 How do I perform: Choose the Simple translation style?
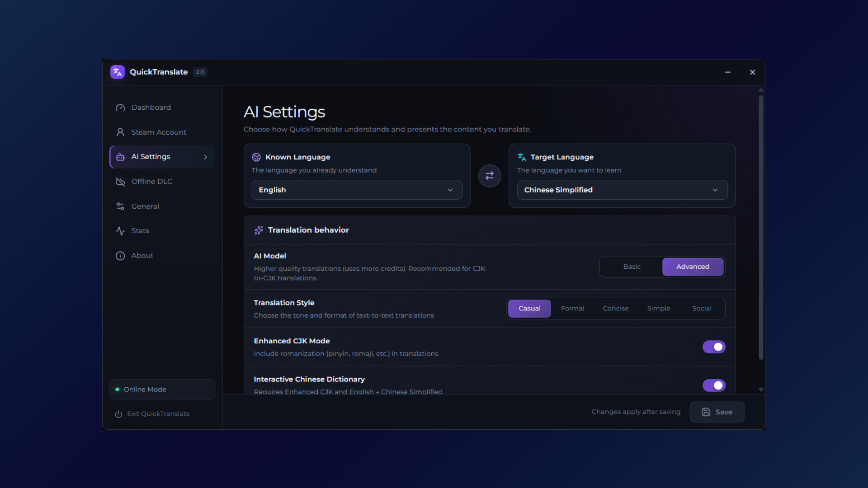pyautogui.click(x=659, y=309)
